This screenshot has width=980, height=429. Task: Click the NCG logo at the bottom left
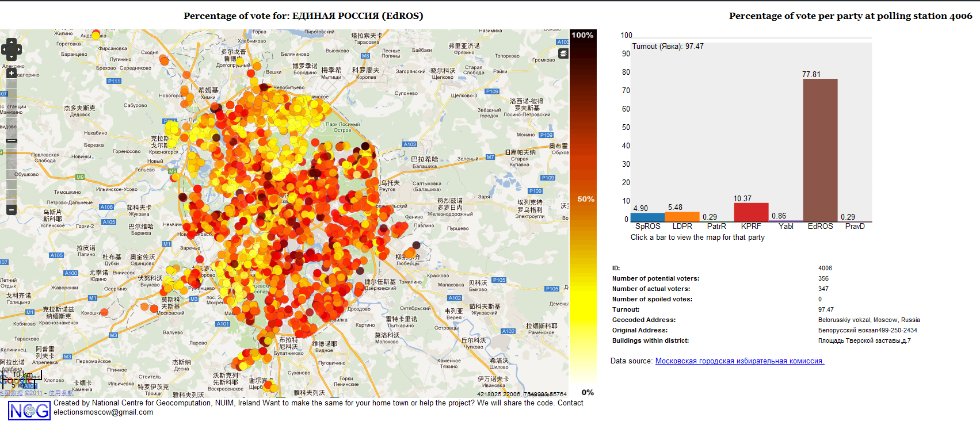point(29,411)
